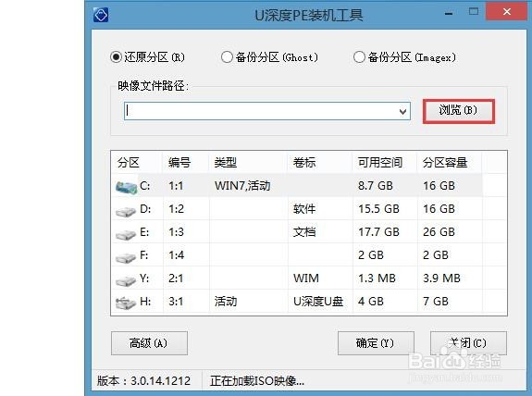Select the F: drive icon
Image resolution: width=532 pixels, height=396 pixels.
(x=126, y=257)
